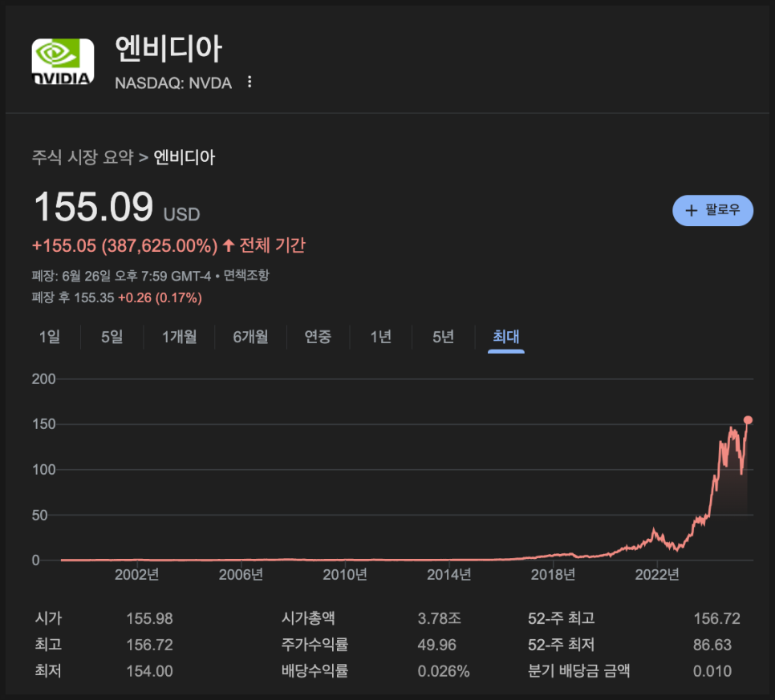
Task: Open the 주식 시장 요약 breadcrumb link
Action: coord(83,158)
